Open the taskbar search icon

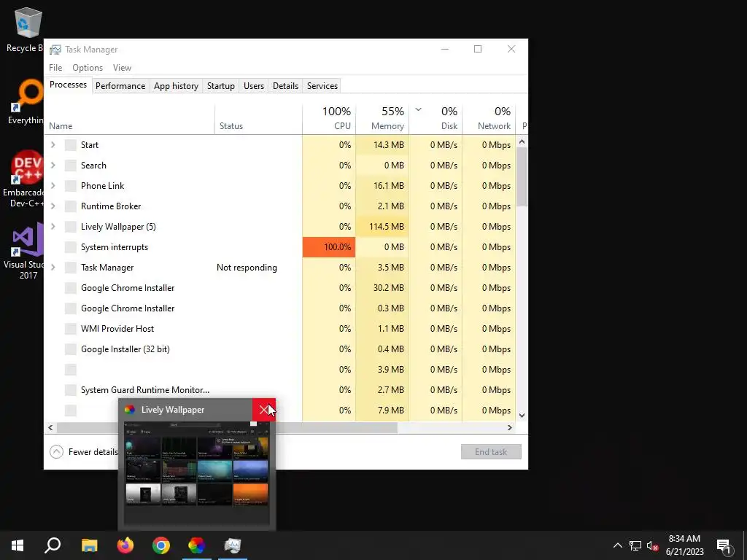click(x=53, y=545)
